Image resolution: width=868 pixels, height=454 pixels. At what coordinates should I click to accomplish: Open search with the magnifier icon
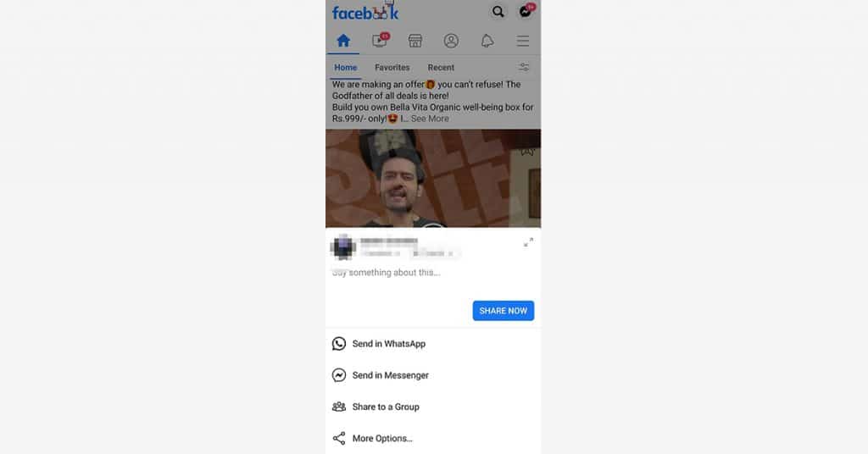point(498,12)
